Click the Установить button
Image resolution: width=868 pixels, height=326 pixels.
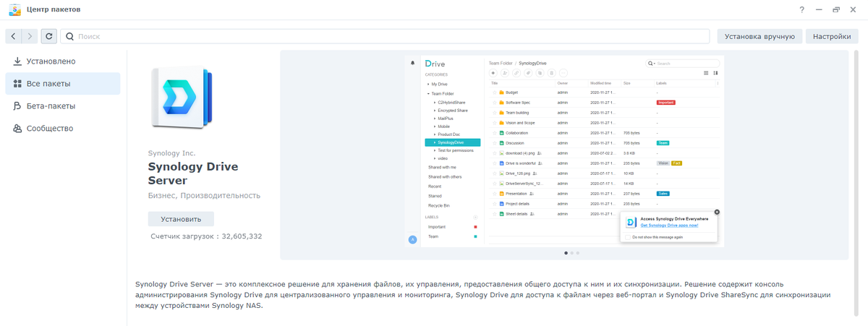181,219
